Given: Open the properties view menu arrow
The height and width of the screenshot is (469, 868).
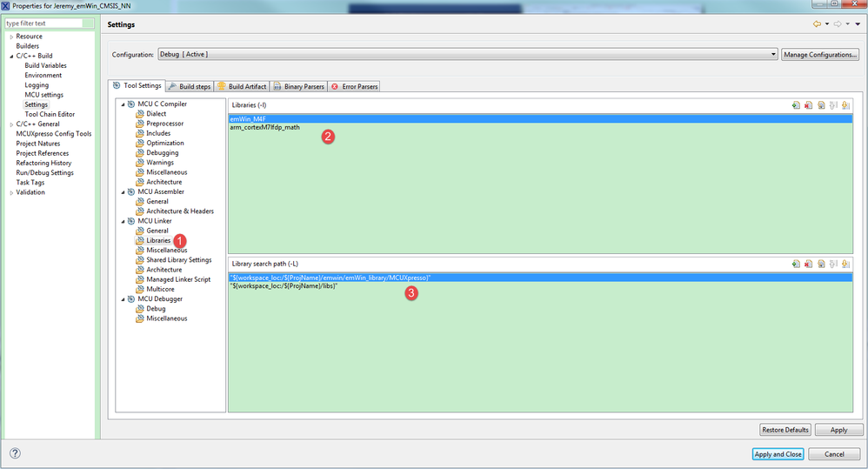Looking at the screenshot, I should pyautogui.click(x=858, y=23).
